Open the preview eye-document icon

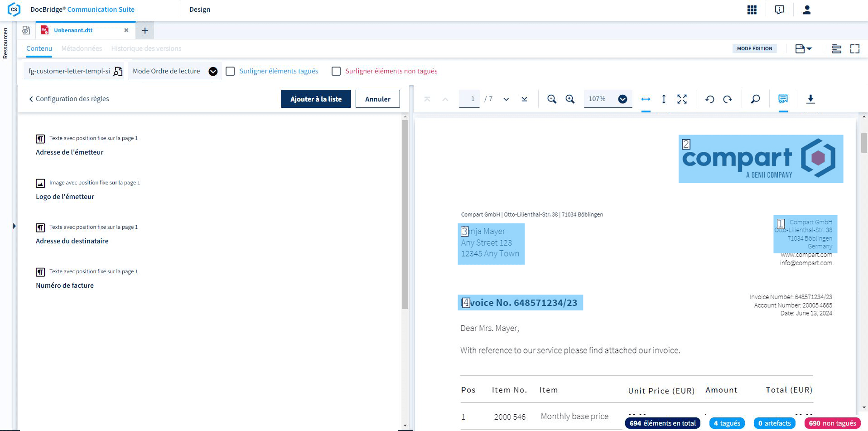point(26,30)
